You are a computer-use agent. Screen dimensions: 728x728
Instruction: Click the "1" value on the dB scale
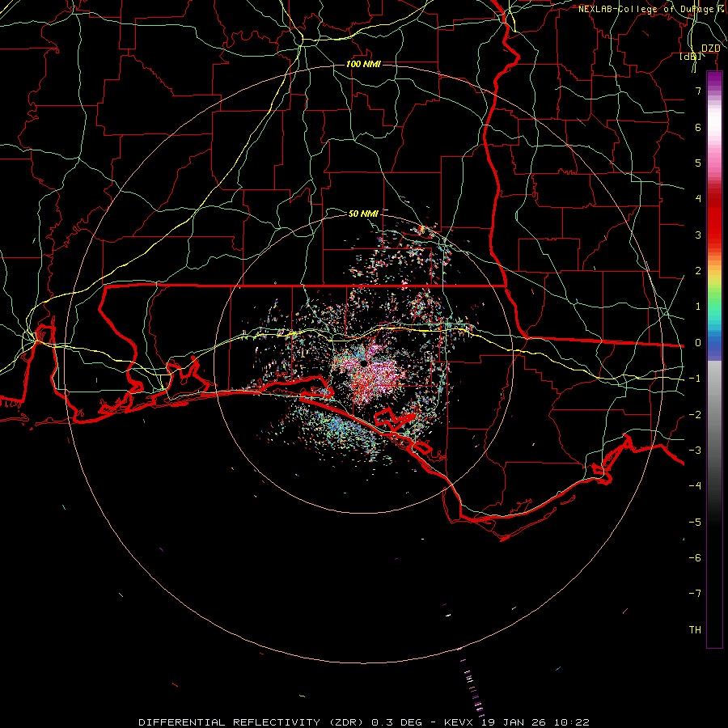pyautogui.click(x=698, y=307)
